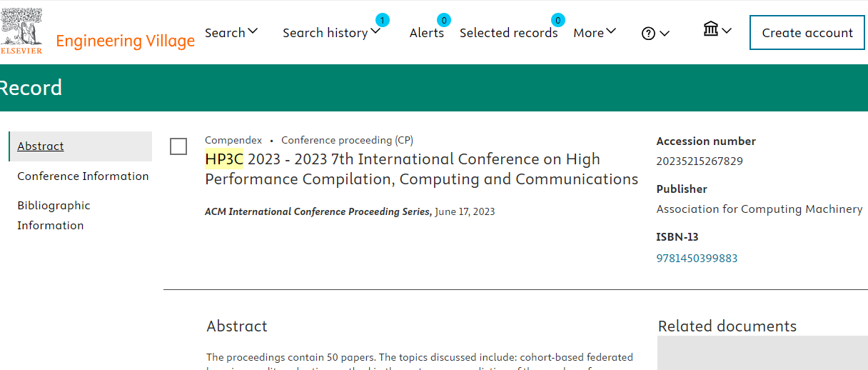This screenshot has height=370, width=868.
Task: Click the HP3C 2023 record title
Action: [x=421, y=169]
